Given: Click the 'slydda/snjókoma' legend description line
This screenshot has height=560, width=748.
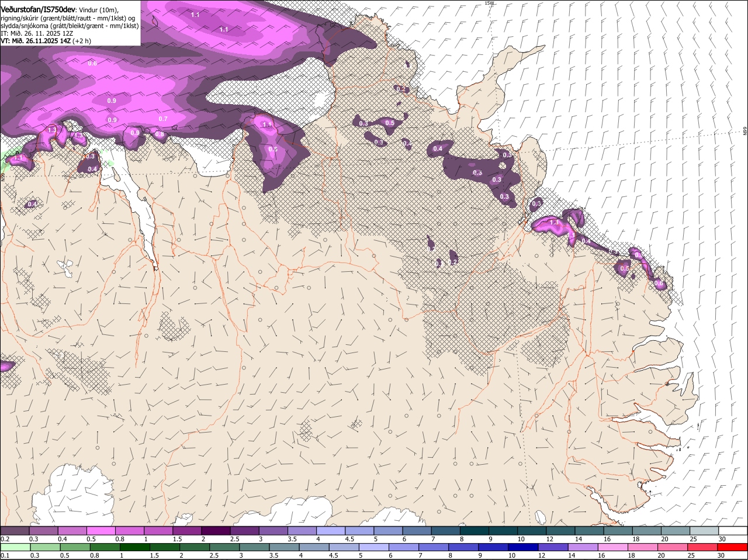Looking at the screenshot, I should click(x=70, y=26).
